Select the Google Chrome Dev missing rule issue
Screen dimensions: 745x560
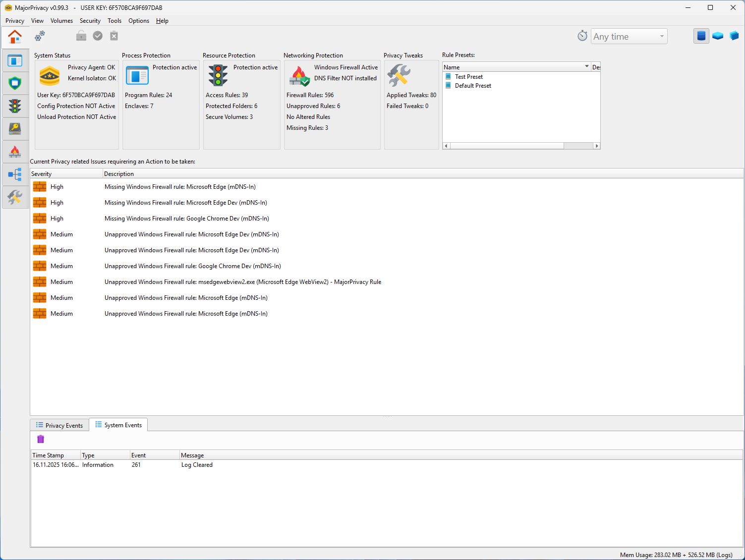[186, 219]
